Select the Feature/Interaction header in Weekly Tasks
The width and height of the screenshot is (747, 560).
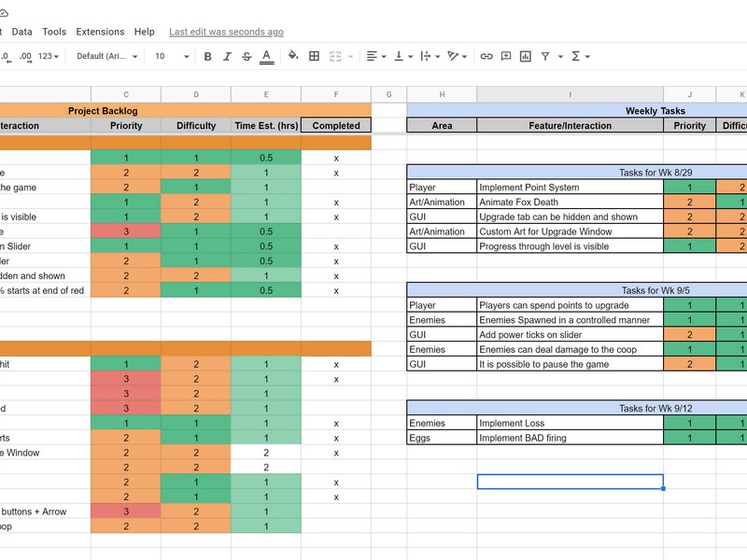570,125
